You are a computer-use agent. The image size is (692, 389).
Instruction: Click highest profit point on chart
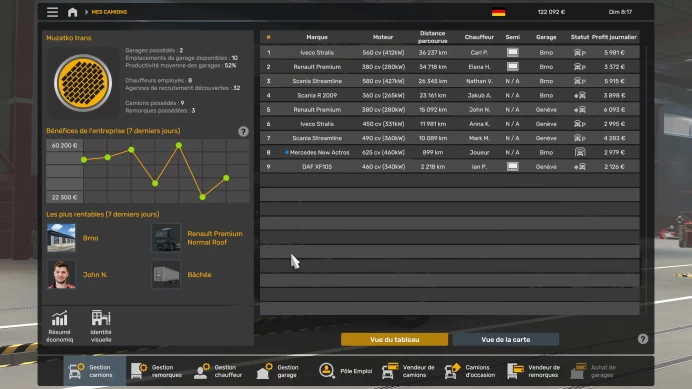coord(179,145)
